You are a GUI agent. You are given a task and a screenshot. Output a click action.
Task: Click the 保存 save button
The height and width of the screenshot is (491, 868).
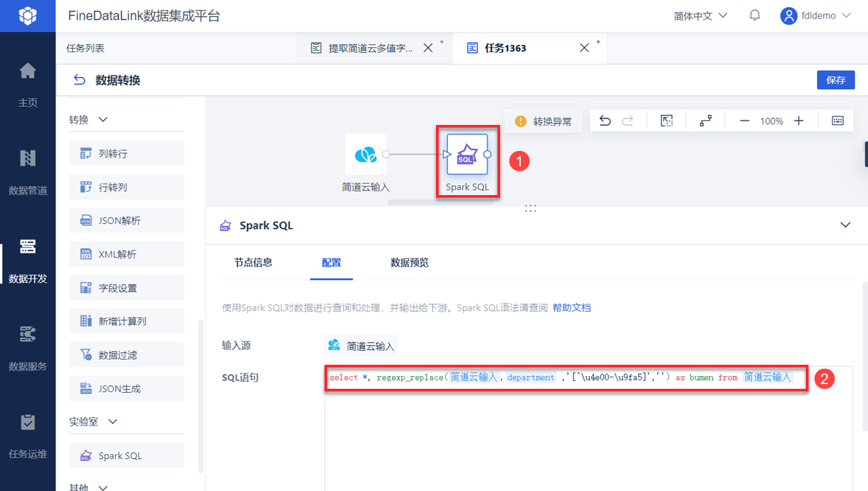(x=836, y=80)
